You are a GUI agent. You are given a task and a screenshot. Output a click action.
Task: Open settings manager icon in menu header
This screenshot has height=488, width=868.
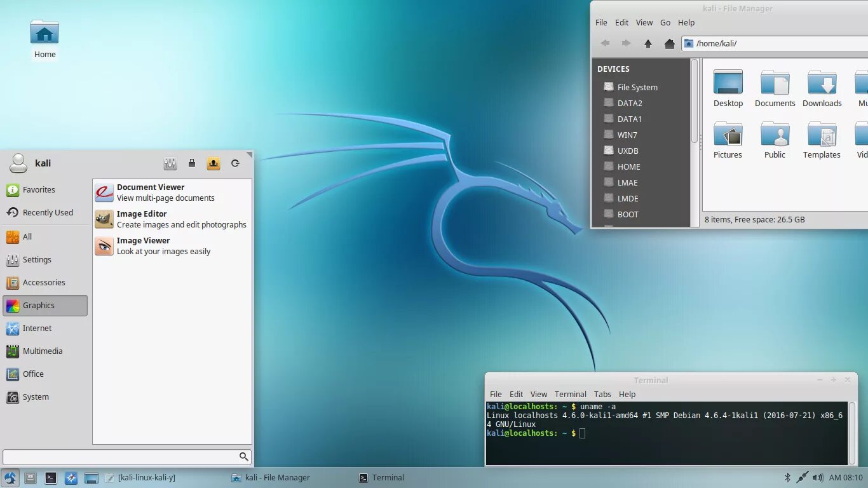pyautogui.click(x=170, y=163)
